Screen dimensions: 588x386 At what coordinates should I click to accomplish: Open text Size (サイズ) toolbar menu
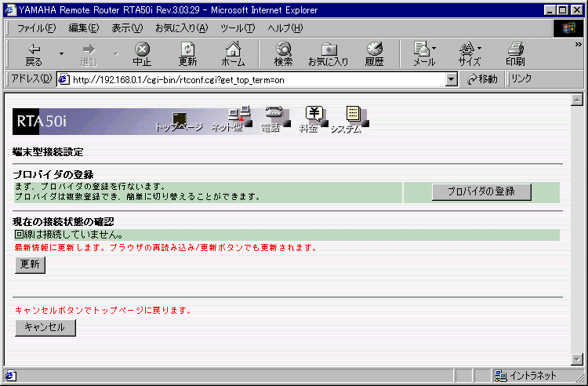[470, 55]
